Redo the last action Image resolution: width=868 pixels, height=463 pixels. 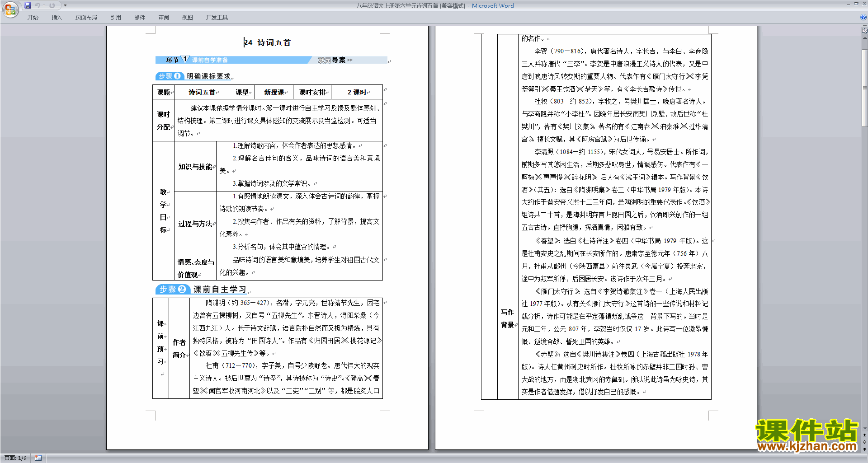pos(52,5)
